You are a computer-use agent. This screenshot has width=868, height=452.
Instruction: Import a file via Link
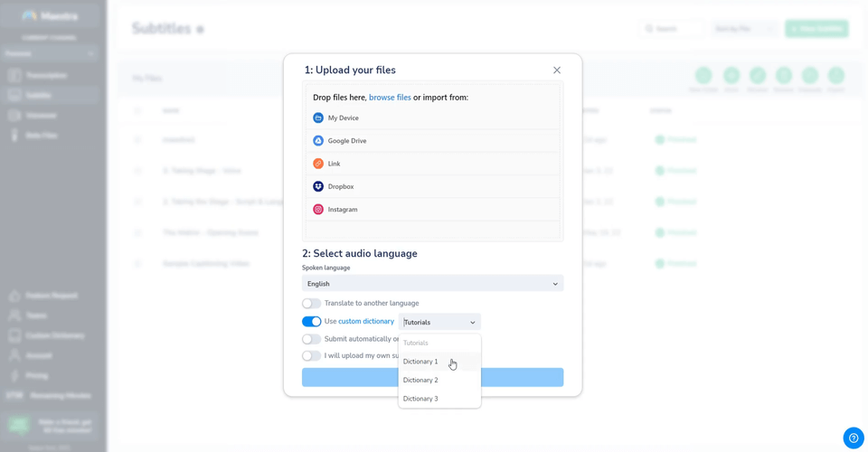pos(433,164)
